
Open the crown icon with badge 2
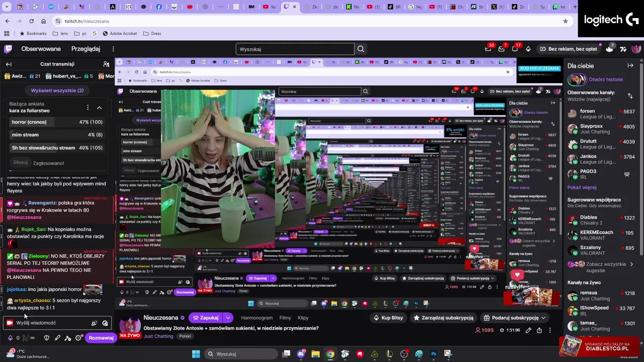pos(610,49)
